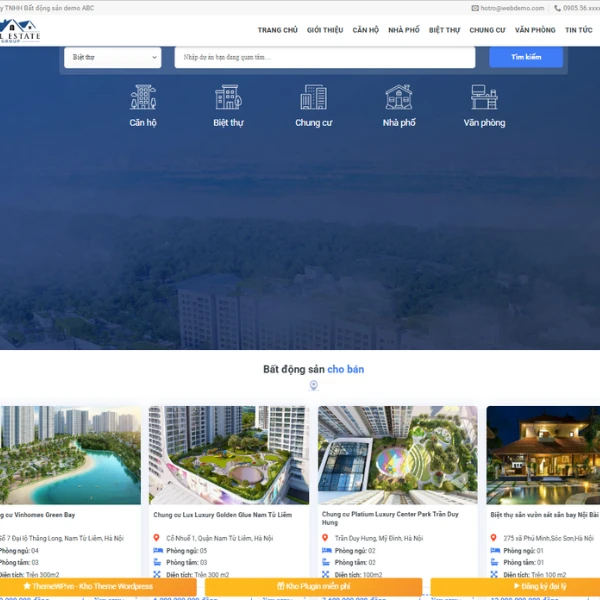Image resolution: width=600 pixels, height=600 pixels.
Task: Click the Nhà phố townhouse icon
Action: pos(399,97)
